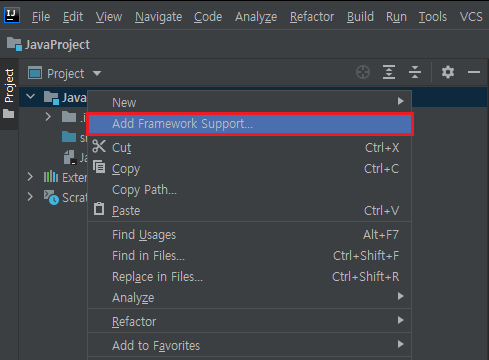Select the JavaProject root folder icon
This screenshot has height=360, width=489.
coord(51,97)
